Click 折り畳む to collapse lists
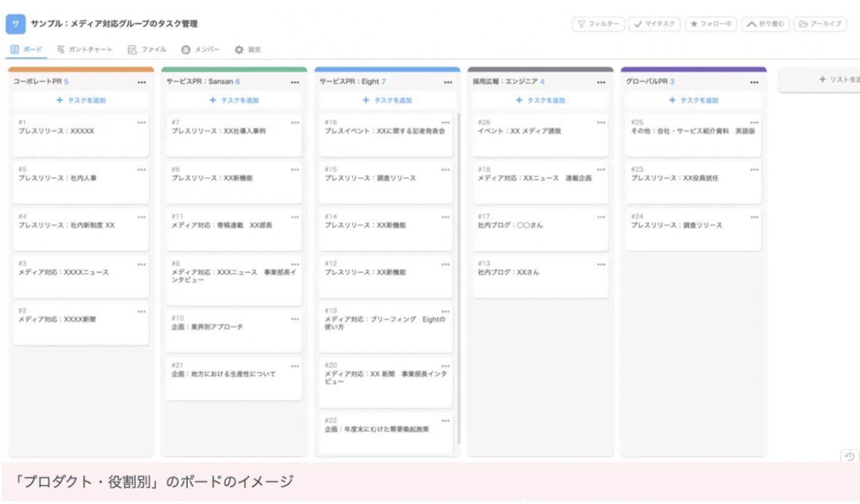The image size is (860, 504). click(x=765, y=24)
